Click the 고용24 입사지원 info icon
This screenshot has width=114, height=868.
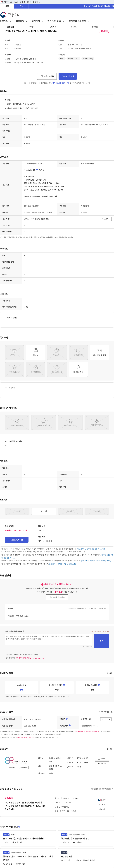(99, 685)
